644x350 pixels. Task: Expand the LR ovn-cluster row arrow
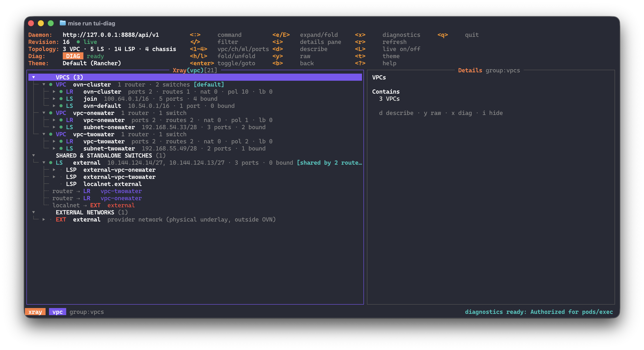(54, 92)
